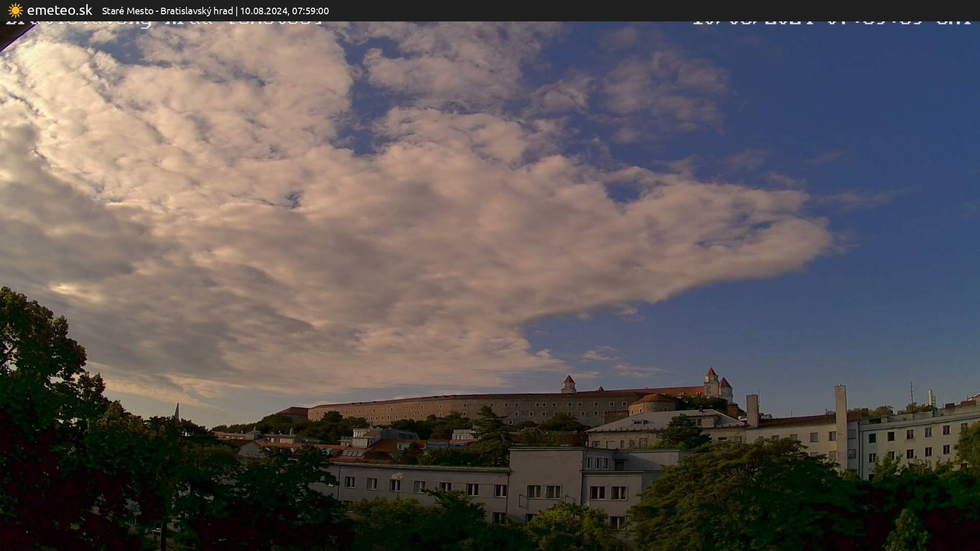Open the emeteo.sk site name link

59,10
